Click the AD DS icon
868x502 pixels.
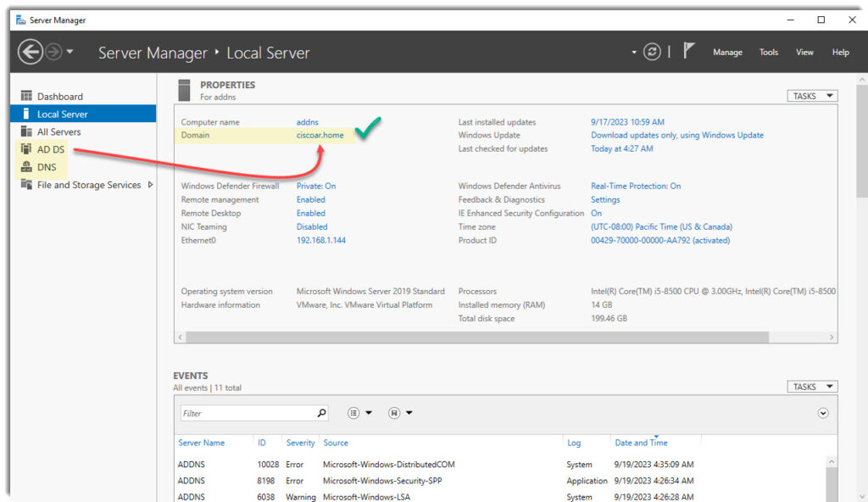(x=26, y=149)
